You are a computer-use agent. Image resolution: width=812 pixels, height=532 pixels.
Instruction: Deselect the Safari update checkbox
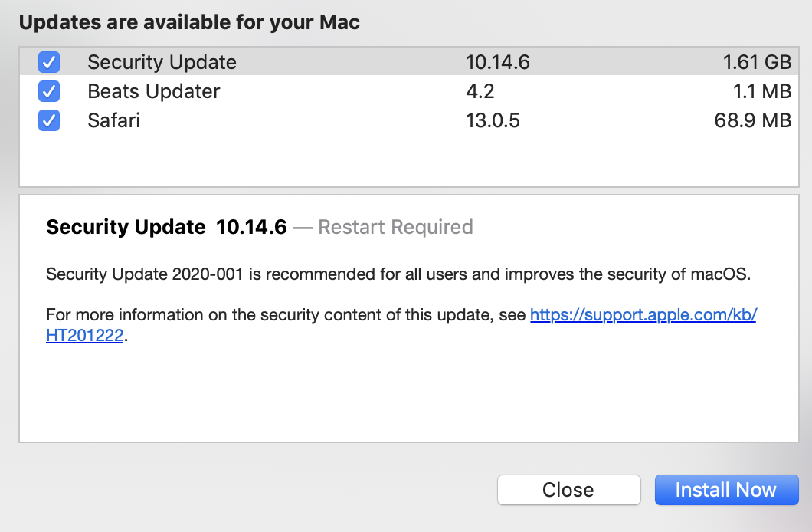click(x=49, y=120)
